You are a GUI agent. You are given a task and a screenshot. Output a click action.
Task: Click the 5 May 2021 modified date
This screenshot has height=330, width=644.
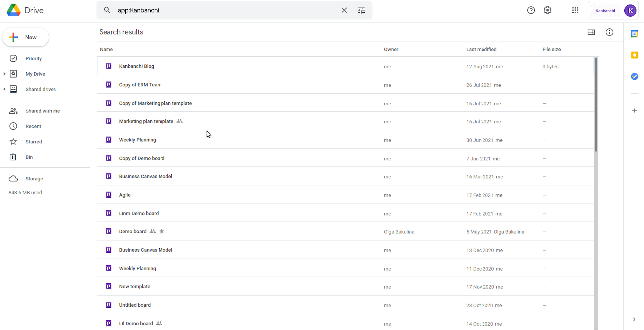click(479, 232)
